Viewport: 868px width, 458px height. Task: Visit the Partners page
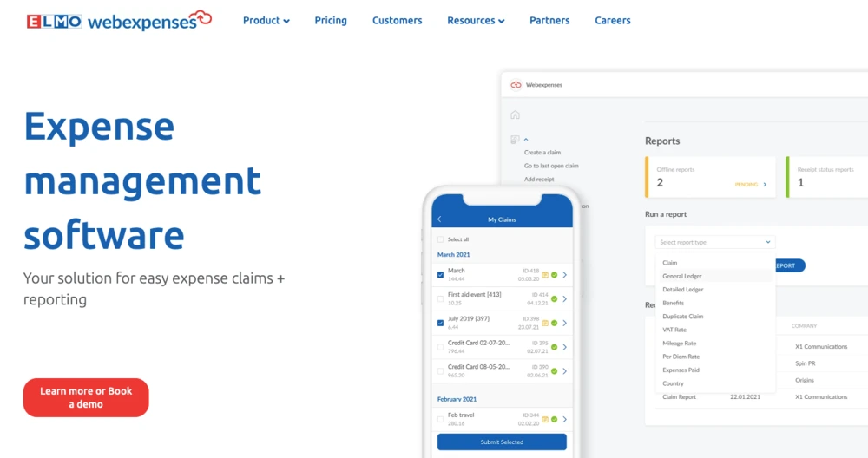(x=549, y=21)
